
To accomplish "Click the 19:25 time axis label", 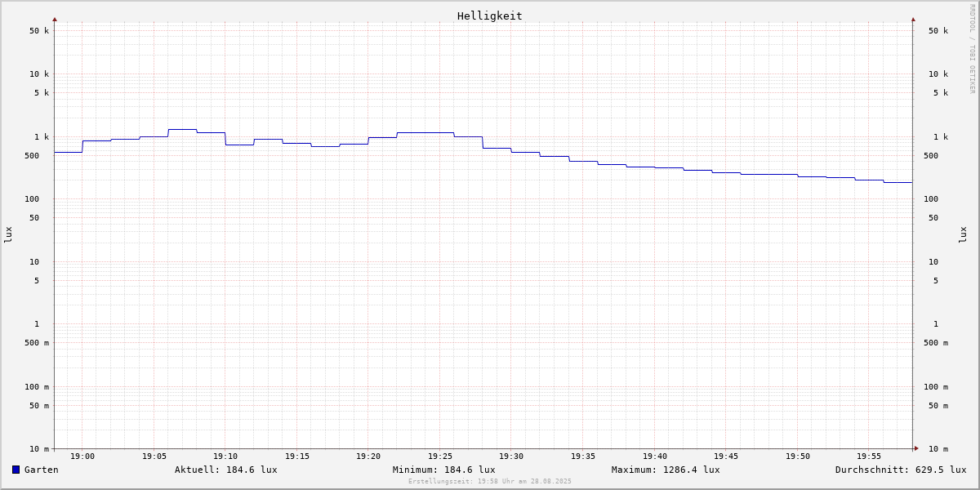I will pos(440,457).
